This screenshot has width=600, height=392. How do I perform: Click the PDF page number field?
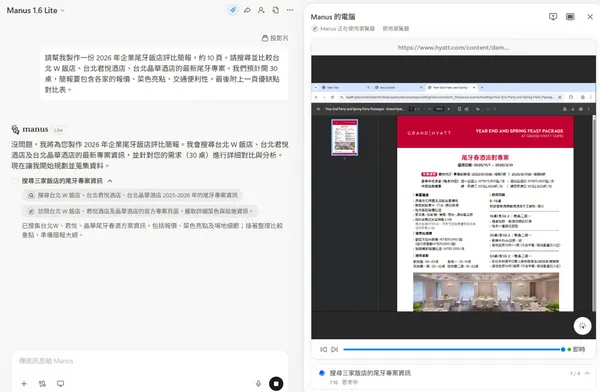pyautogui.click(x=412, y=109)
